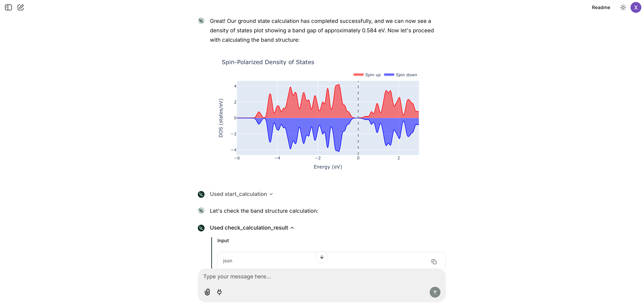Screen dimensions: 644x307
Task: Toggle the sidebar panel icon
Action: (8, 8)
